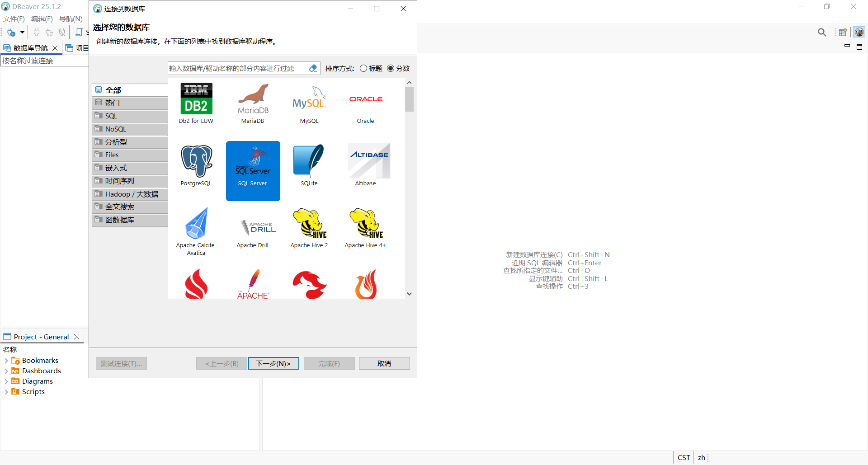Focus the driver name filter field
The height and width of the screenshot is (465, 868).
(x=238, y=68)
